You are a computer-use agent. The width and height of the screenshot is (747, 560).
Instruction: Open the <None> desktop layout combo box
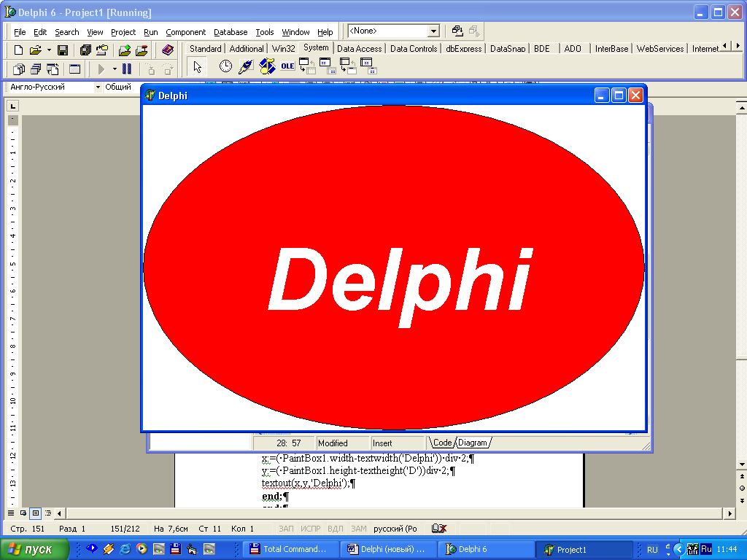(x=393, y=31)
